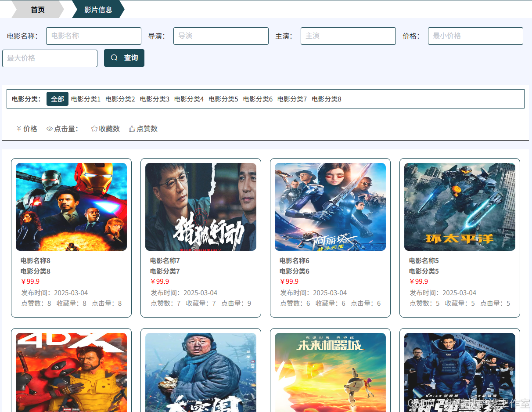Click the 发布时间 line of 电影名称7
532x412 pixels.
click(184, 293)
